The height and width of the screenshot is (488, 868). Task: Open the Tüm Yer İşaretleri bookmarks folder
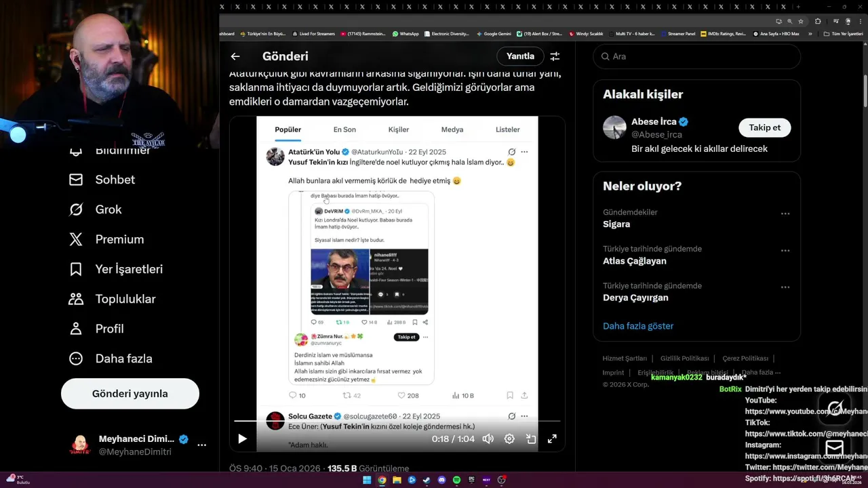[x=843, y=33]
